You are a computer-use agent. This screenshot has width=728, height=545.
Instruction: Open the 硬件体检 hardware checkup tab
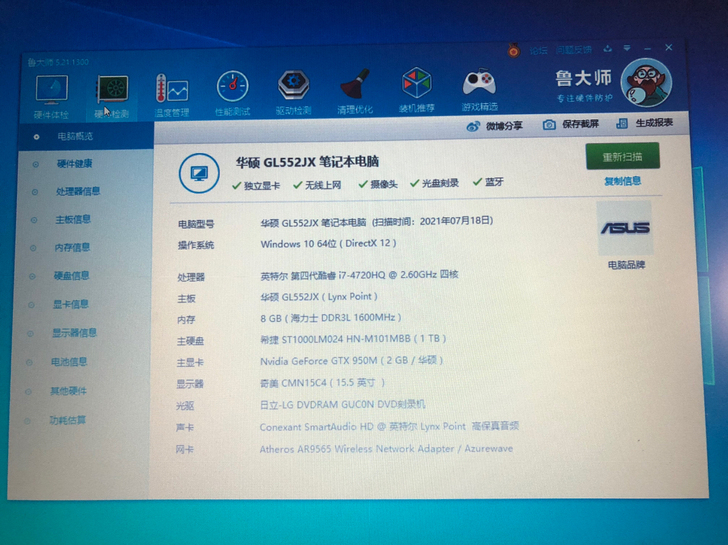52,97
